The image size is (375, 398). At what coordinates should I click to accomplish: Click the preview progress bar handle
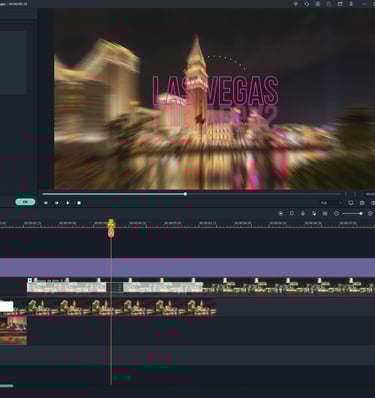point(185,194)
